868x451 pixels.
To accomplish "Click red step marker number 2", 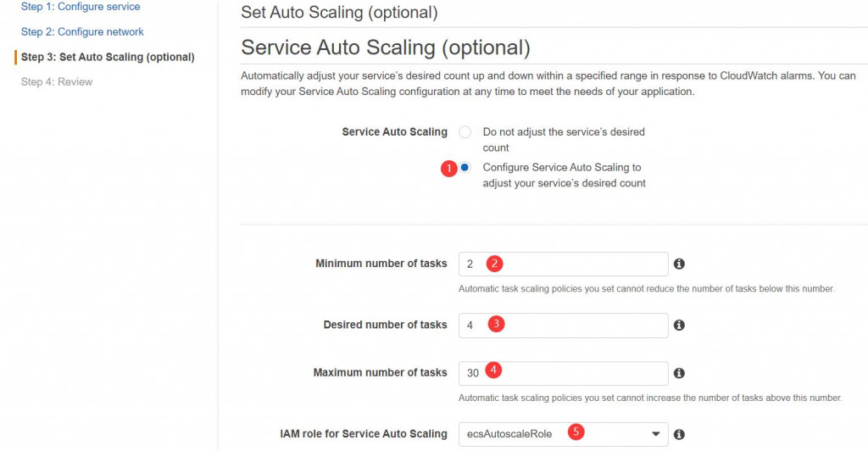I will pos(495,264).
